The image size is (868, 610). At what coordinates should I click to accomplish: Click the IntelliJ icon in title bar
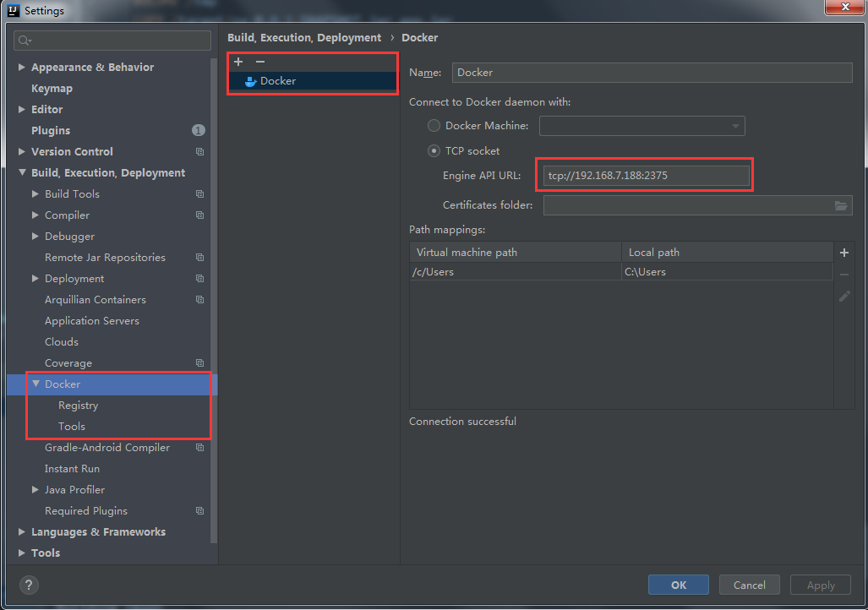[14, 10]
